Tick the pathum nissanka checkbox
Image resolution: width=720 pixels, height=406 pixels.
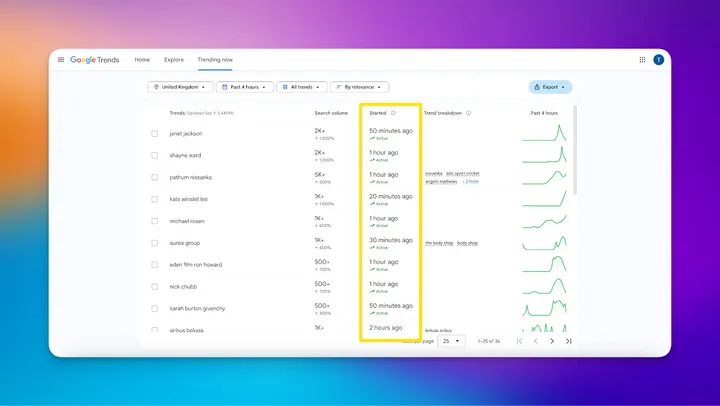(155, 177)
